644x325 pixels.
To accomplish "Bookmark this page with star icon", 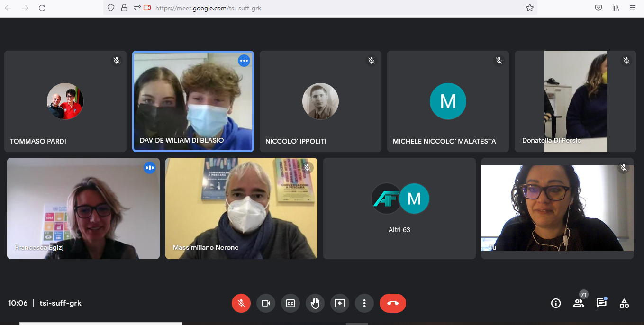I will coord(530,8).
